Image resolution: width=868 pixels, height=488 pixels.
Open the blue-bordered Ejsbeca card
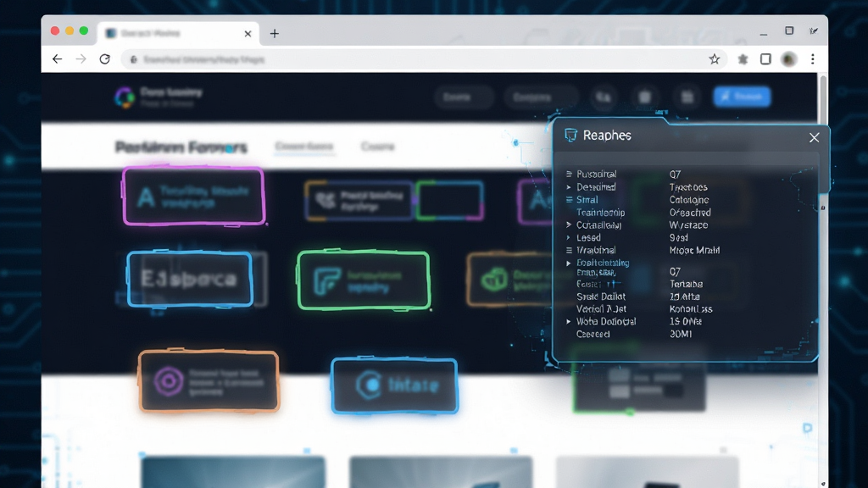tap(190, 279)
